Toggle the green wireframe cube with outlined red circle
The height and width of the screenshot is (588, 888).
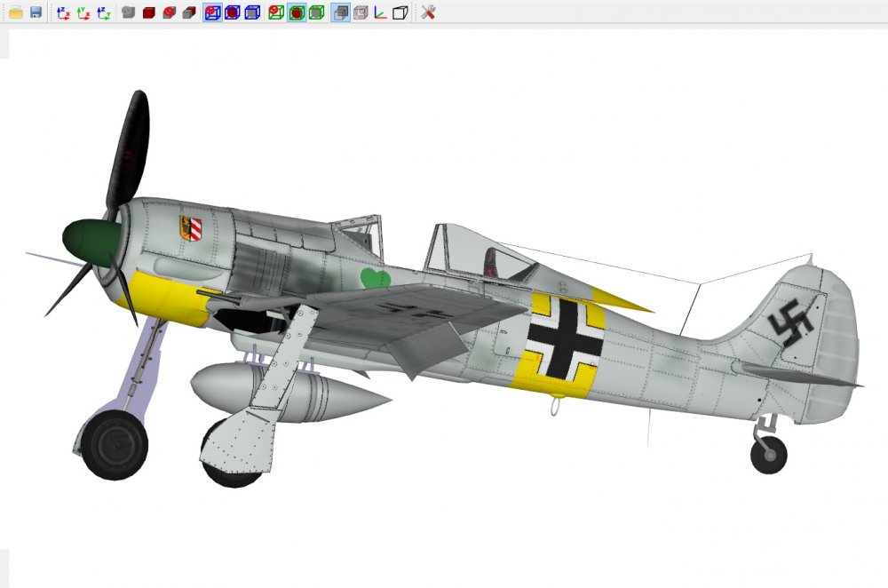coord(276,12)
